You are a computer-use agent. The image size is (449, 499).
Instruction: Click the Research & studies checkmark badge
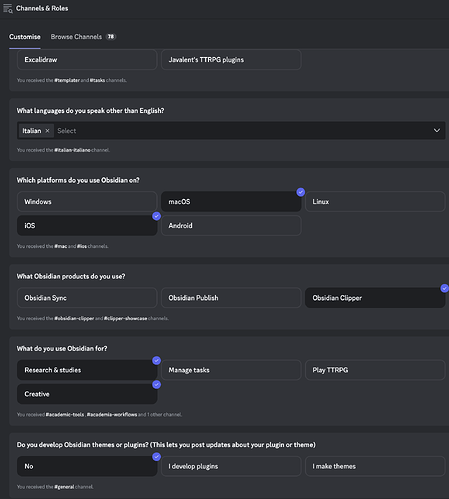[x=156, y=360]
